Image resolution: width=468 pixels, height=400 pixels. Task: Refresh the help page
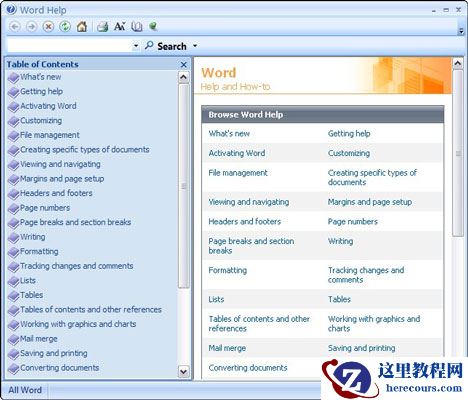click(x=65, y=26)
